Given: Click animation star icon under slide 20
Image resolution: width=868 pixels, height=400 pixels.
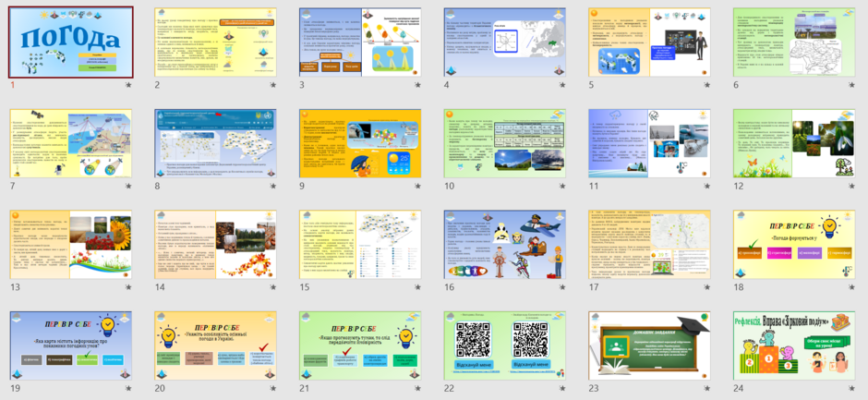Looking at the screenshot, I should [x=273, y=388].
